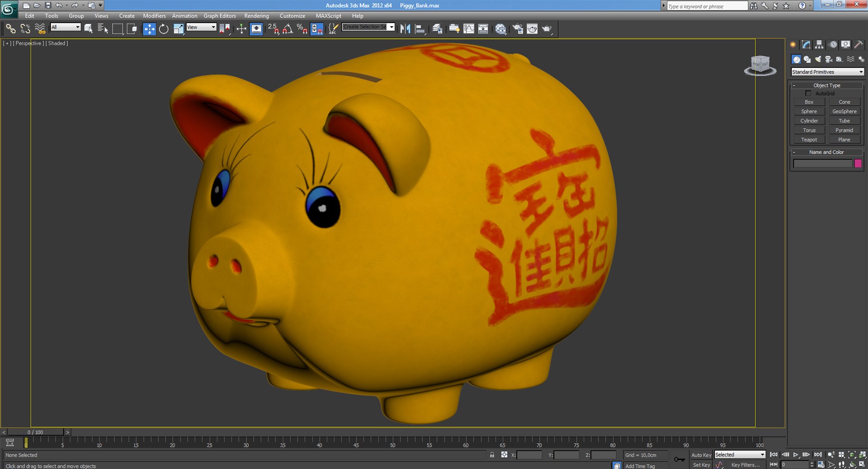Click Bind to Space Warp icon
The width and height of the screenshot is (868, 469).
[x=40, y=29]
